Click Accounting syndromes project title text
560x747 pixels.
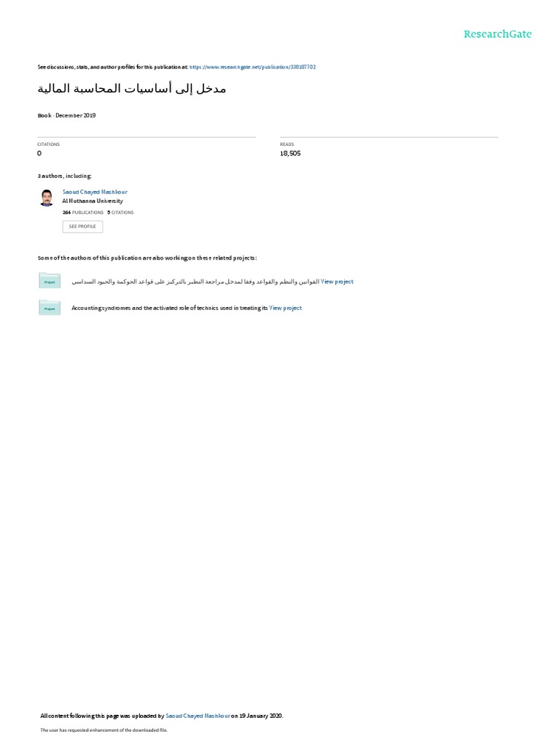[x=169, y=309]
